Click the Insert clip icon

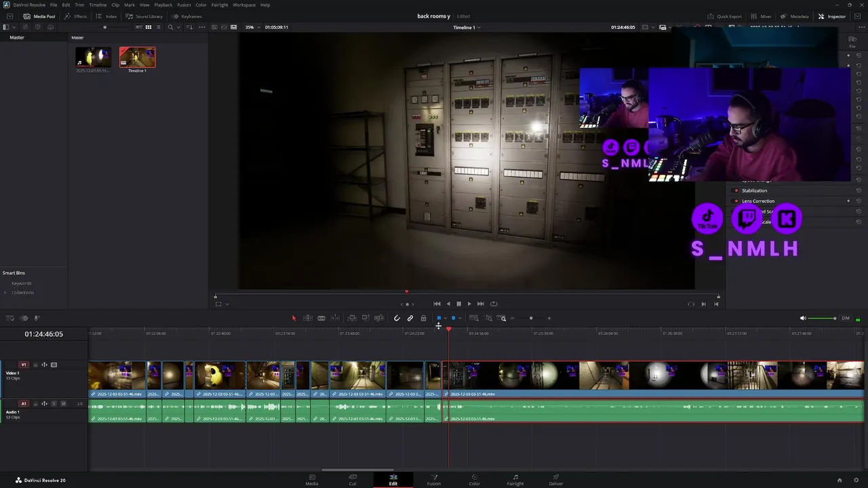coord(352,318)
